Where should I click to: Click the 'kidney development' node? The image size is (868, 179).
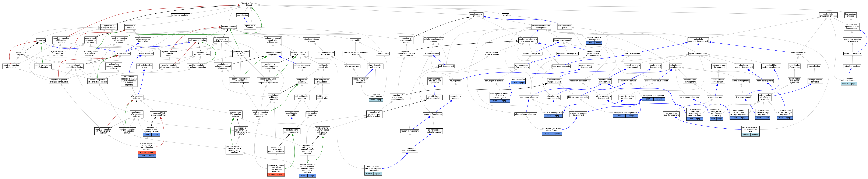[x=628, y=81]
